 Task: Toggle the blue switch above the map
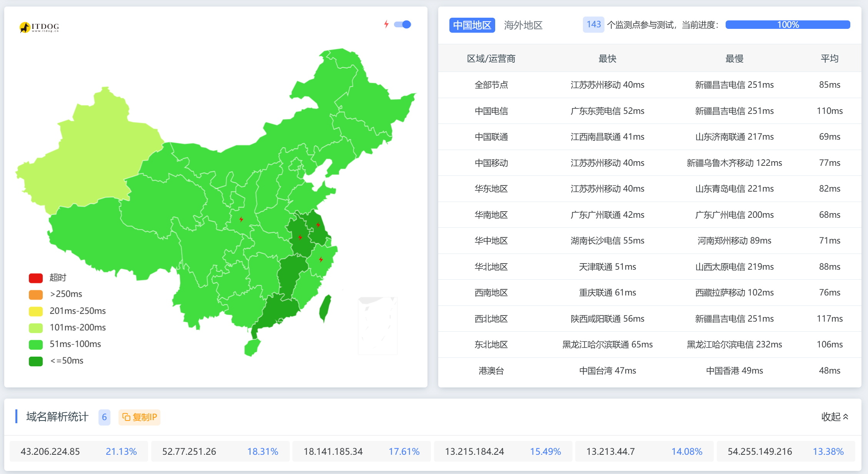(402, 25)
